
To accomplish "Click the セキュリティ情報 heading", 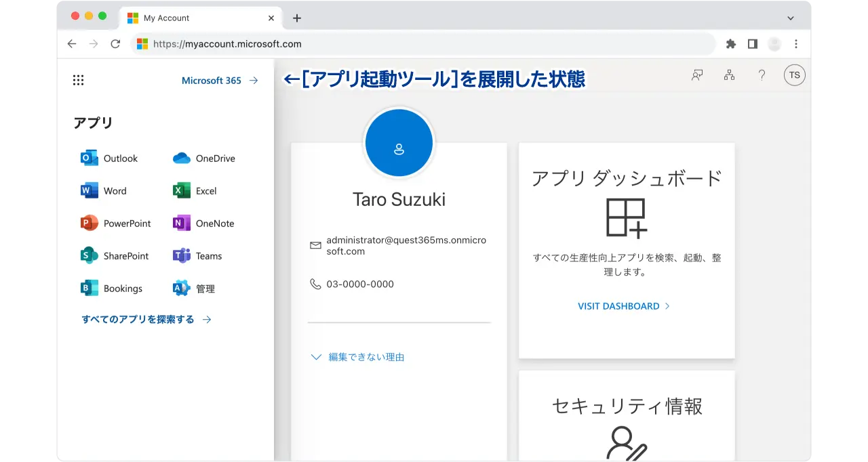I will 627,406.
